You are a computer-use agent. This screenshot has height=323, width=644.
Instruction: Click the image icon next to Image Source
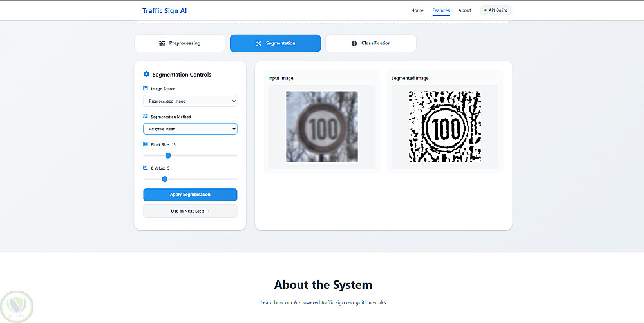(x=146, y=88)
